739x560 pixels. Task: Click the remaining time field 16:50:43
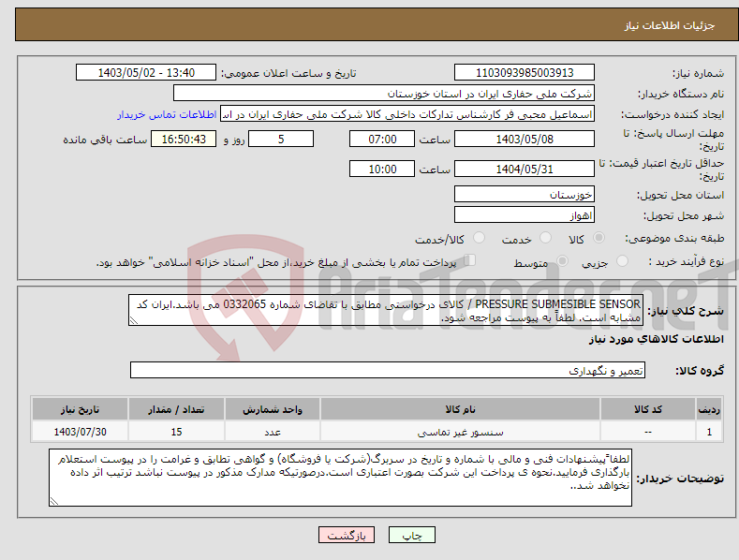tap(184, 139)
